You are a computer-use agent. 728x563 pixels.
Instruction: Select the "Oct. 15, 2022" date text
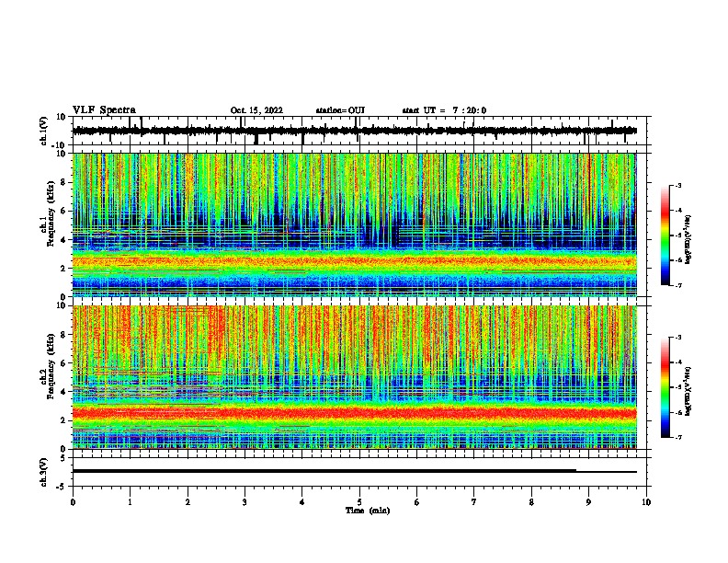(256, 110)
